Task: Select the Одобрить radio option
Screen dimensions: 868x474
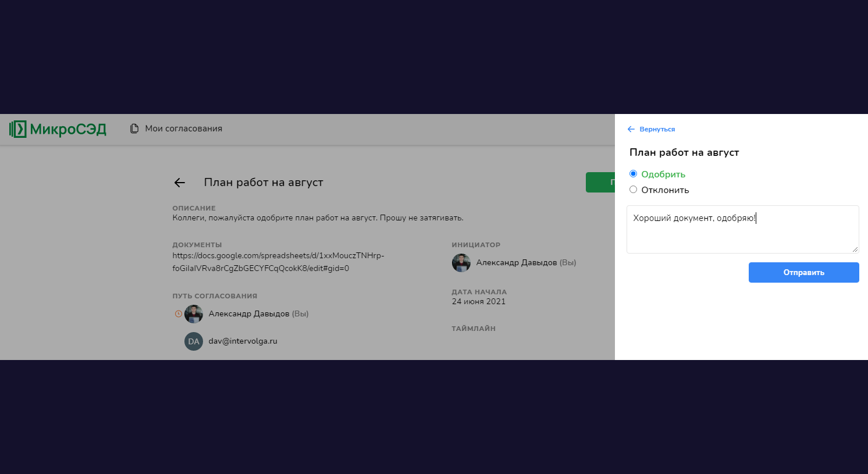Action: [633, 174]
